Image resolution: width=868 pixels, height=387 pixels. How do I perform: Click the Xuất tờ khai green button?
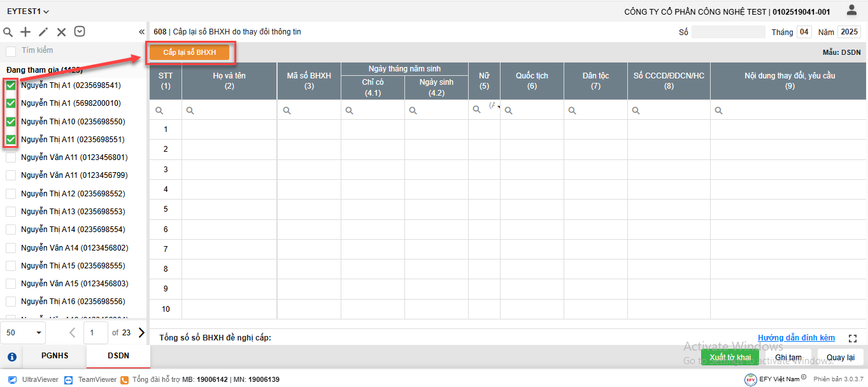coord(730,357)
